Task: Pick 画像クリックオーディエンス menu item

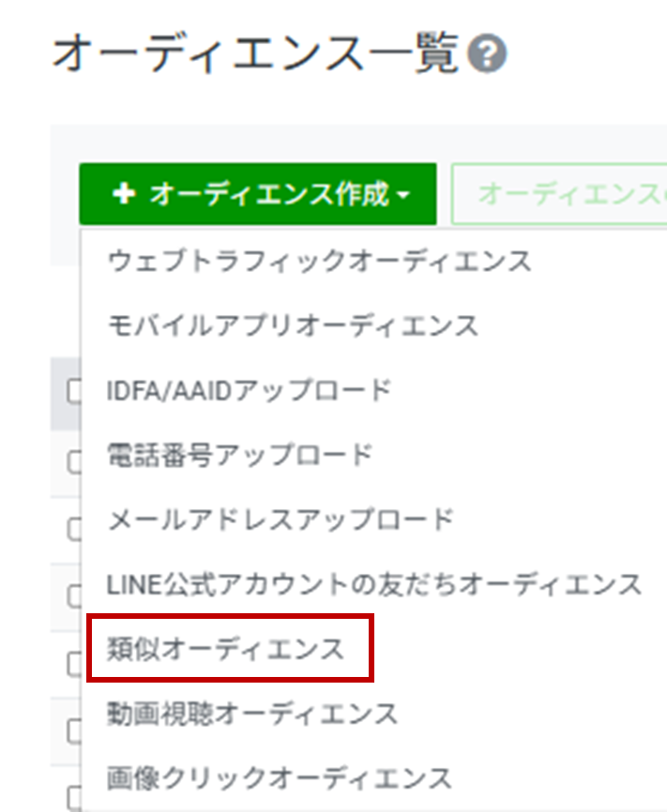Action: pos(280,777)
